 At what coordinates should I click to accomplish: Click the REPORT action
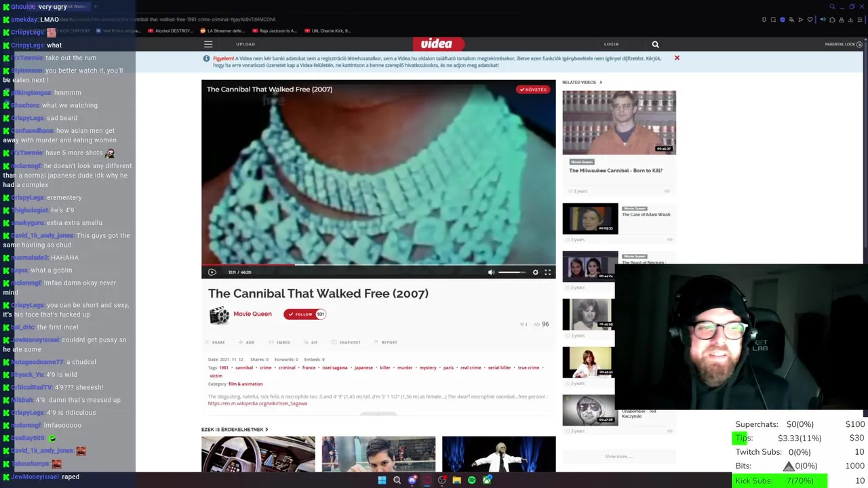(x=386, y=342)
